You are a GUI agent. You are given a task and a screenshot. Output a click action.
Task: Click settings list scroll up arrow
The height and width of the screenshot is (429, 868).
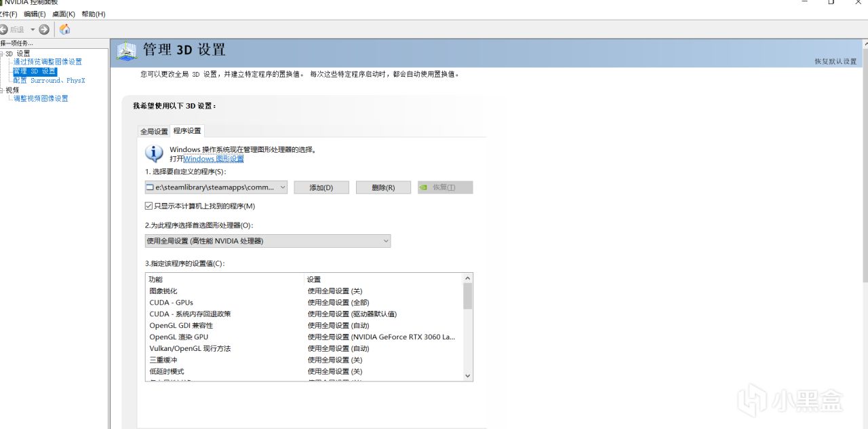tap(467, 278)
